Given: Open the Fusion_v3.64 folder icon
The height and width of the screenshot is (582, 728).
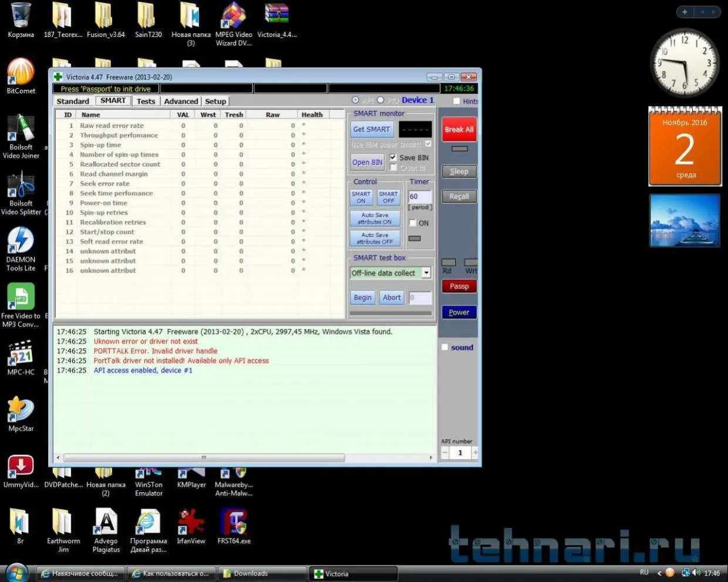Looking at the screenshot, I should [x=105, y=21].
